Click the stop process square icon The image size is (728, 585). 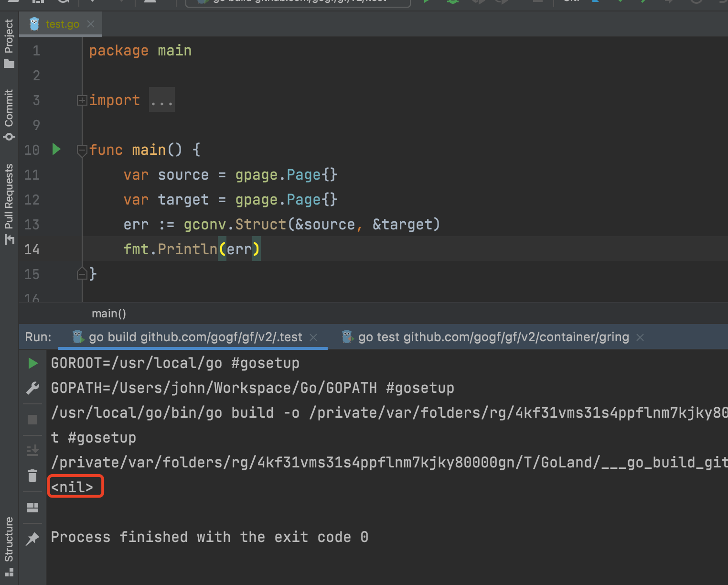tap(32, 419)
